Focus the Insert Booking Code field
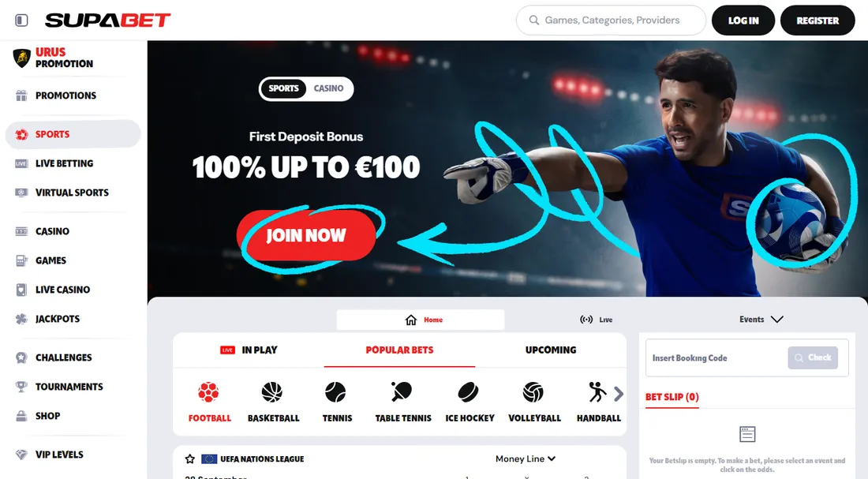This screenshot has width=868, height=479. coord(717,357)
